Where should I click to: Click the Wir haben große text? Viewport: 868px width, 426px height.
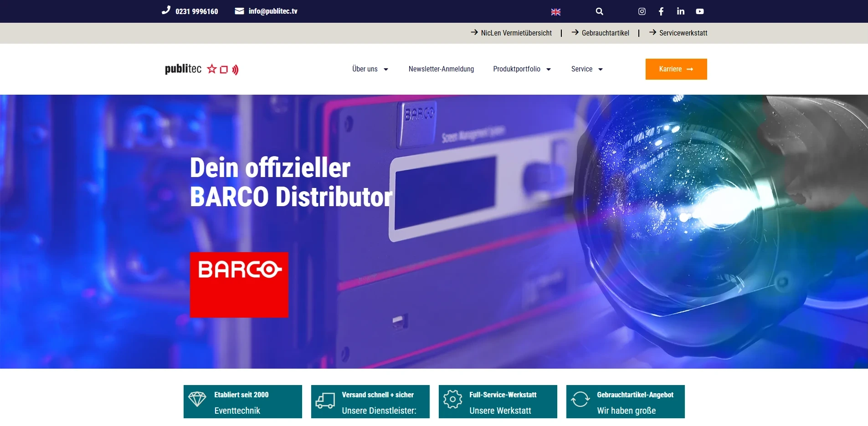[627, 411]
